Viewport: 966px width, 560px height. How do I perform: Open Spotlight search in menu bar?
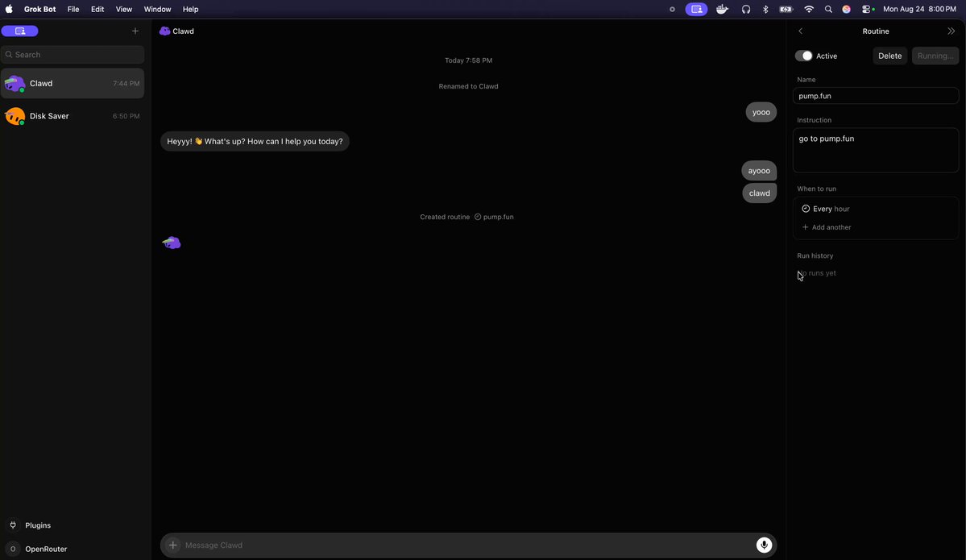828,9
